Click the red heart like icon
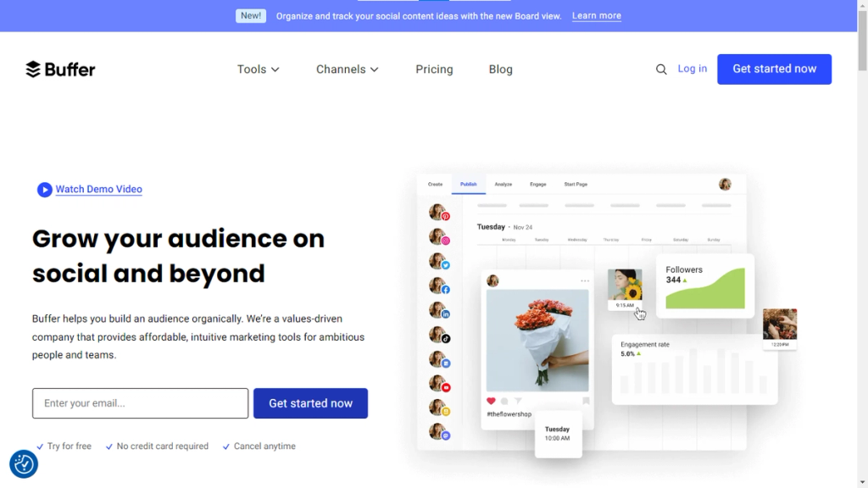This screenshot has height=488, width=868. pos(491,401)
